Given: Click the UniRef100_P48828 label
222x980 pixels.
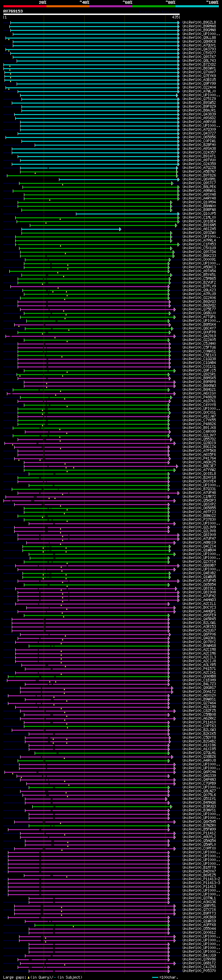Looking at the screenshot, I should pos(199,397).
